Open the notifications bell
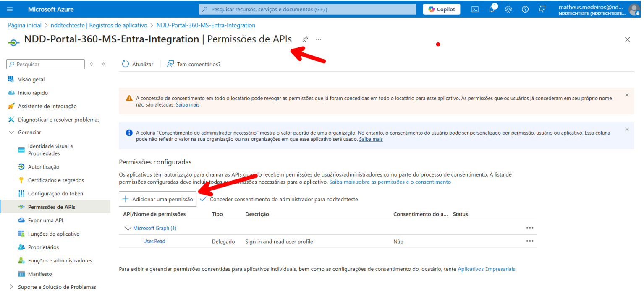Image resolution: width=644 pixels, height=291 pixels. 492,9
